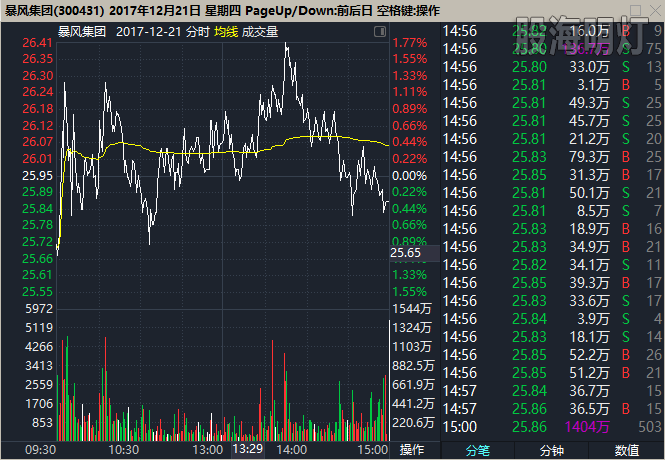Click the 3413 volume axis label
665x460 pixels.
tap(39, 366)
